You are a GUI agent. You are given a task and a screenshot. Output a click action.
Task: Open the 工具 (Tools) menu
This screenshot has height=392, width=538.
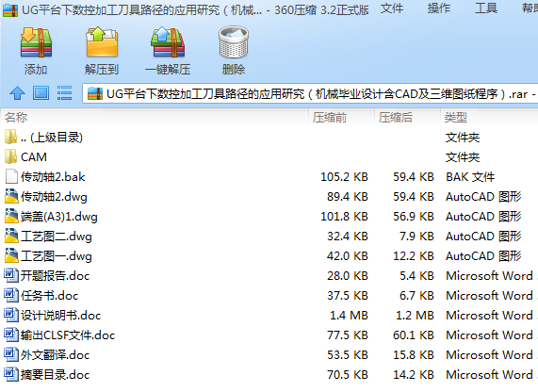click(x=486, y=8)
